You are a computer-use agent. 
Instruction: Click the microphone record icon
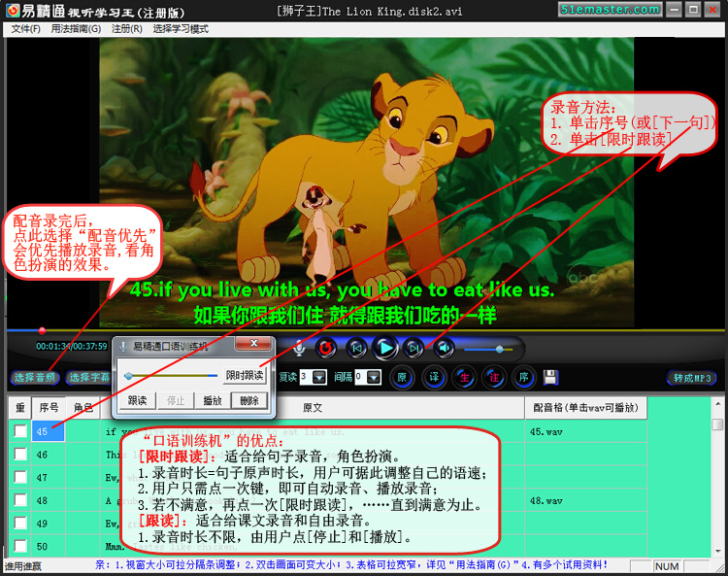point(299,348)
